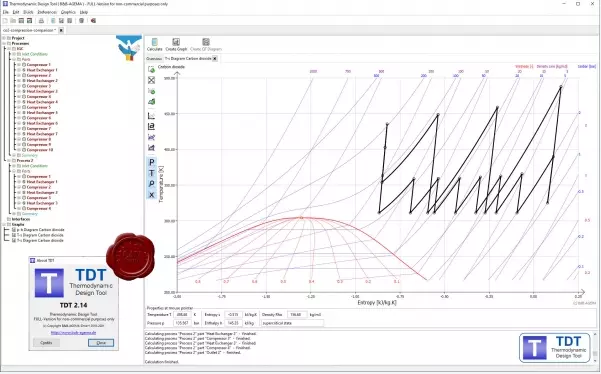The image size is (601, 374).
Task: Collapse the Graphs tree node
Action: tap(4, 225)
